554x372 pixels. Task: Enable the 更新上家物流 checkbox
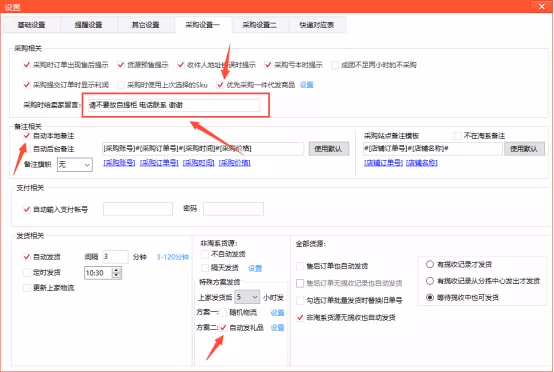[x=26, y=288]
